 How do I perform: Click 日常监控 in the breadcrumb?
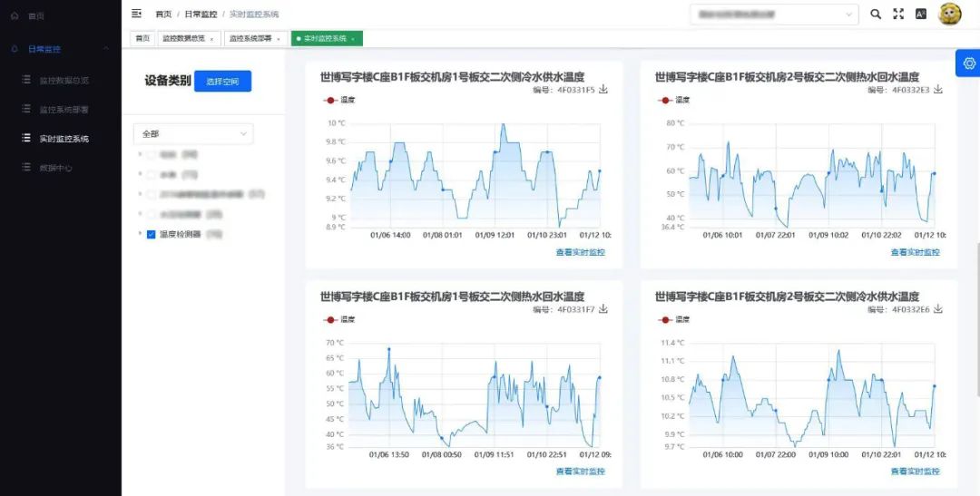(x=201, y=14)
